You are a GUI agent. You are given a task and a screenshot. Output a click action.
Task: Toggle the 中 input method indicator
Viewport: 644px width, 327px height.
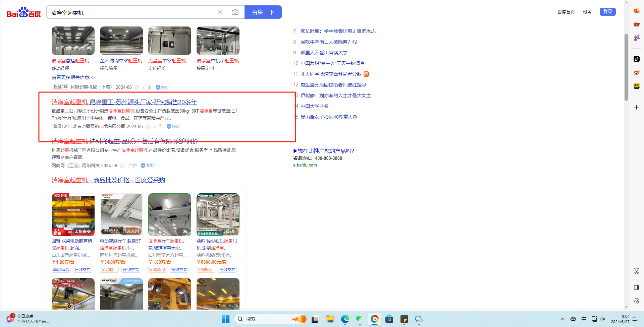(x=584, y=319)
